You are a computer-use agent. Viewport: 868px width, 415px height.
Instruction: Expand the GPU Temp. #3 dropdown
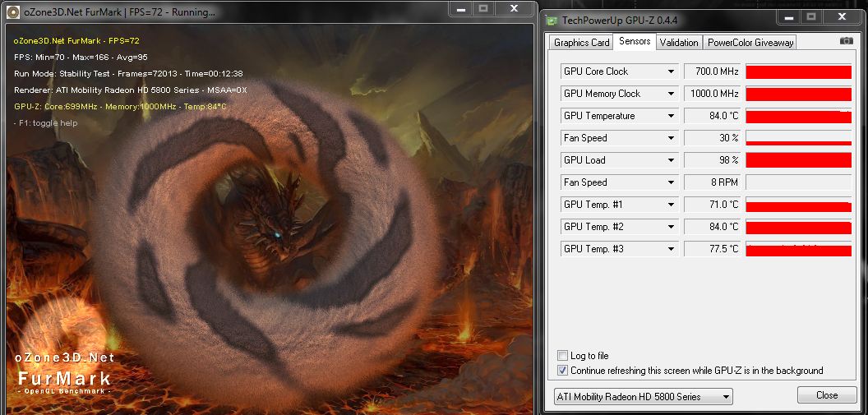click(x=671, y=249)
